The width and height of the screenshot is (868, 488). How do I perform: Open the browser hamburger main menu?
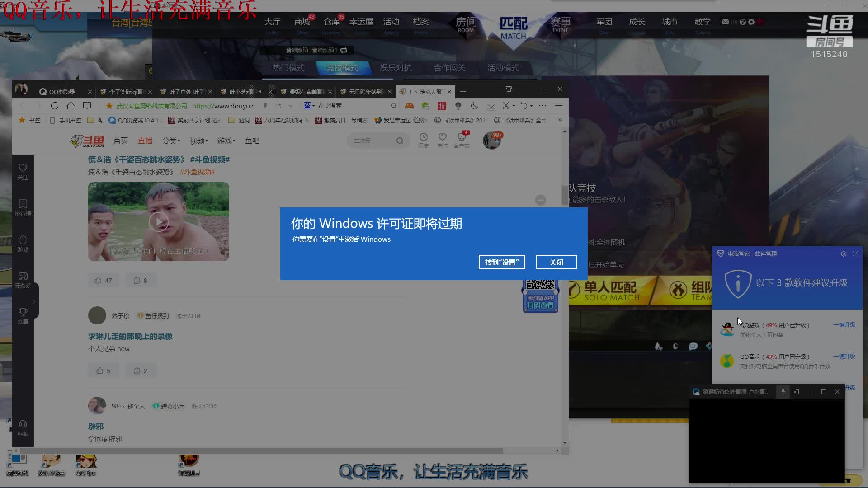(x=559, y=106)
